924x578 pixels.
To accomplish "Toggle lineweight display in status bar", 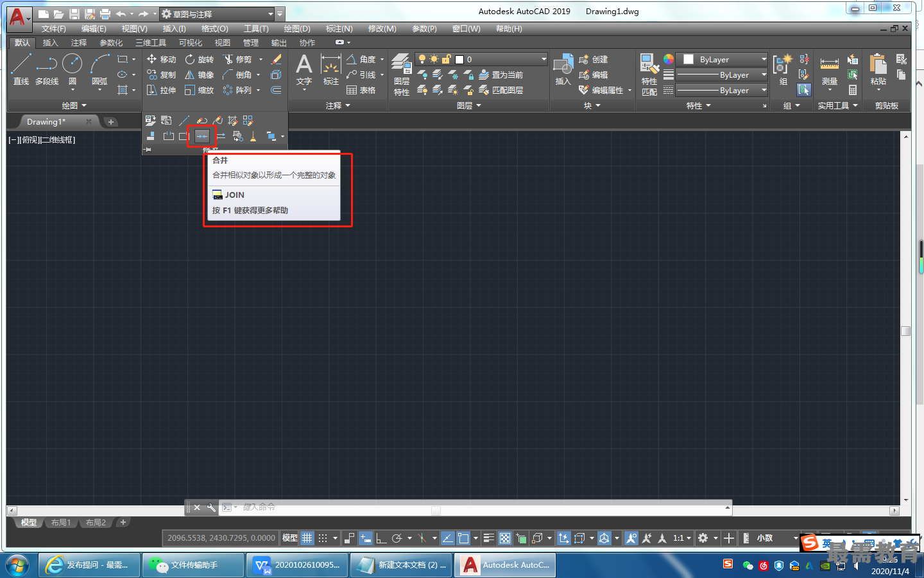I will (x=489, y=538).
